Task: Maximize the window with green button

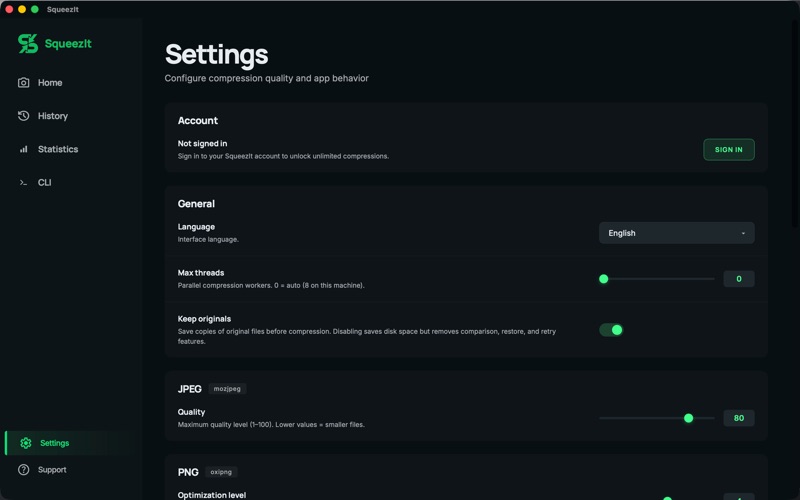Action: click(35, 9)
